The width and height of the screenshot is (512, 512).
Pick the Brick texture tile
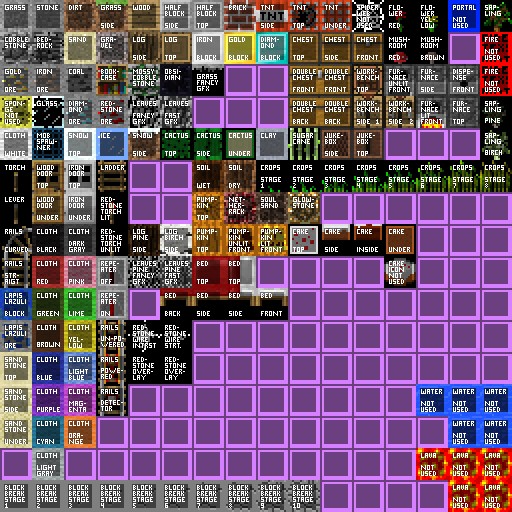240,16
